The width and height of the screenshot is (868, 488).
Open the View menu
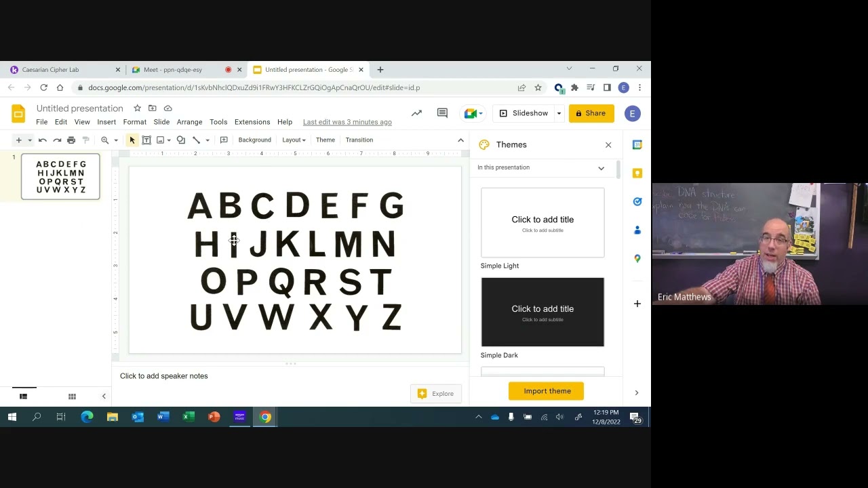[82, 122]
